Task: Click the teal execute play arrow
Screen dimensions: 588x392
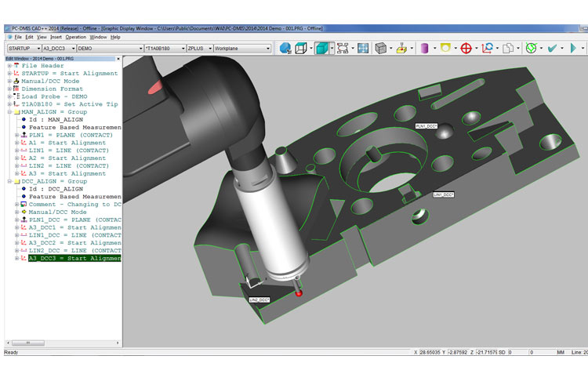Action: tap(573, 48)
